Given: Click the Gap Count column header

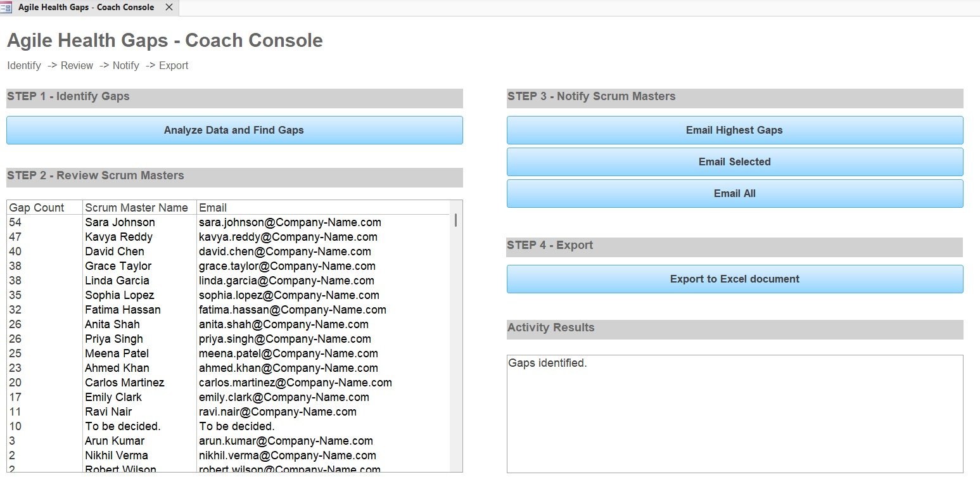Looking at the screenshot, I should (37, 208).
